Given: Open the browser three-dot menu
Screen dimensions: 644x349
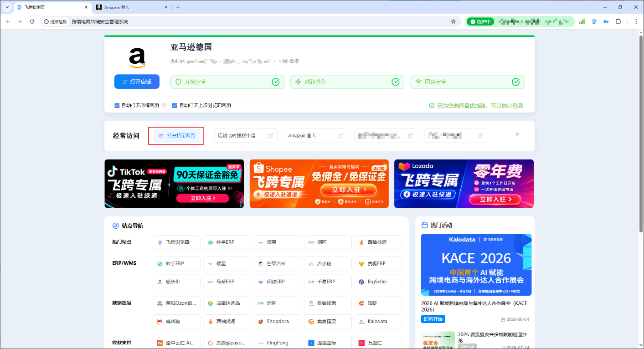Looking at the screenshot, I should click(636, 21).
